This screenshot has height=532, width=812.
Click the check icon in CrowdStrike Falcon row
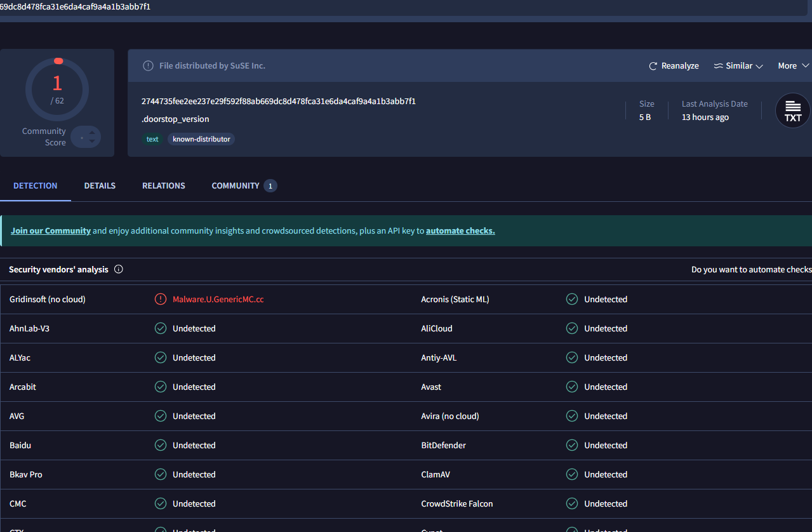572,503
